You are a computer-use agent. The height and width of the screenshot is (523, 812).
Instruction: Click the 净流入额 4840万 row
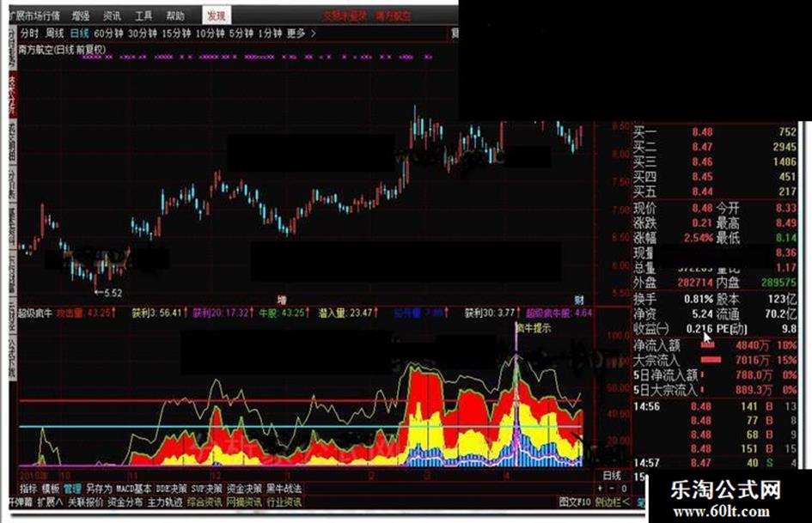[715, 345]
